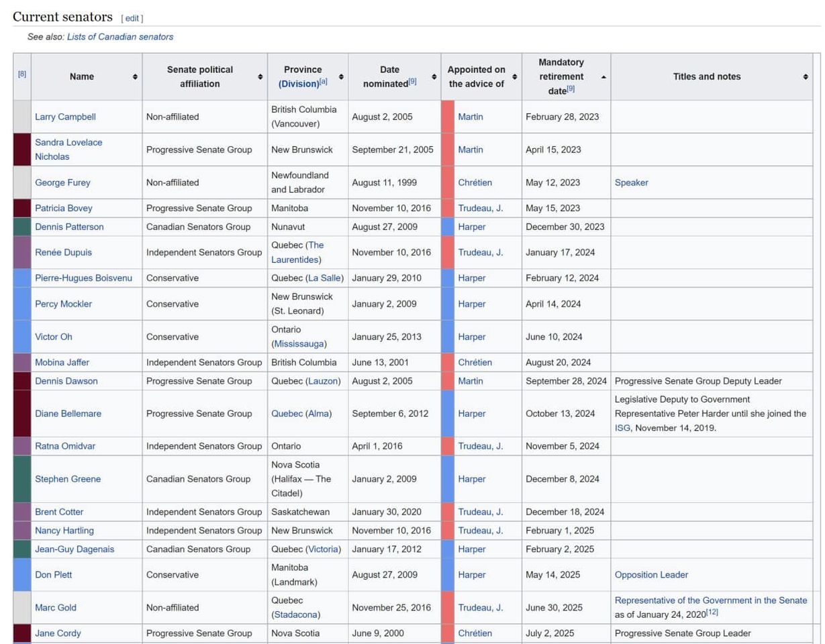Open Lists of Canadian senators

click(x=120, y=38)
